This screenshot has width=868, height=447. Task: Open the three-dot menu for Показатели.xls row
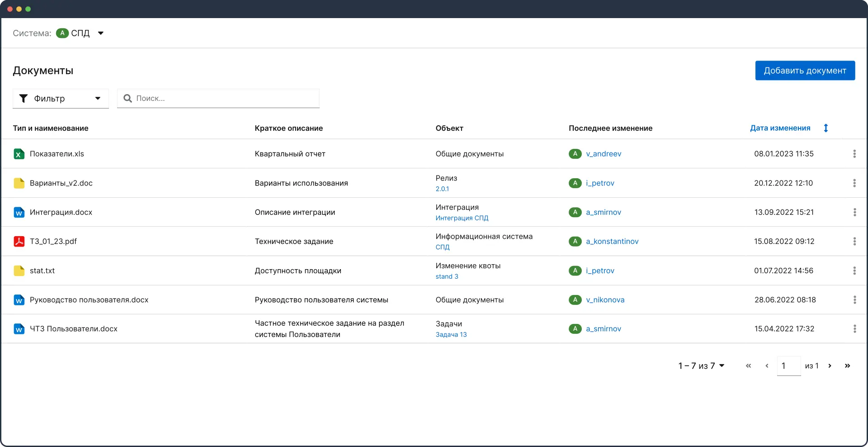pyautogui.click(x=854, y=154)
